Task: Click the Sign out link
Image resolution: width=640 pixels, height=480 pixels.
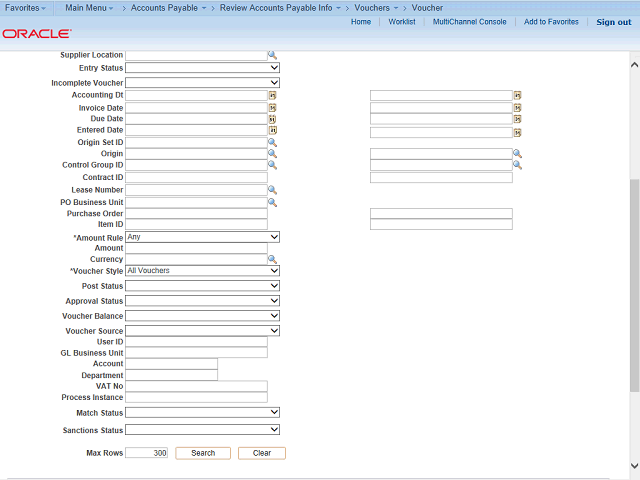Action: pos(613,22)
